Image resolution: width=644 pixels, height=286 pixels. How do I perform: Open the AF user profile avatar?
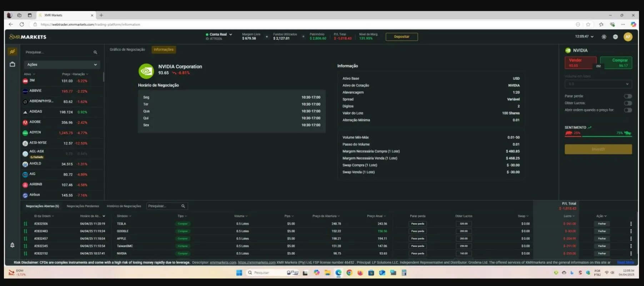pos(628,37)
